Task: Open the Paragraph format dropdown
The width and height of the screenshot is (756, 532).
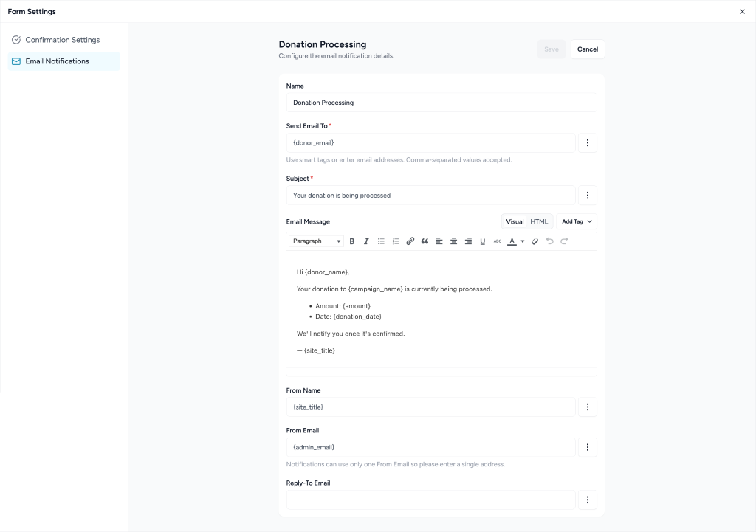Action: (316, 241)
